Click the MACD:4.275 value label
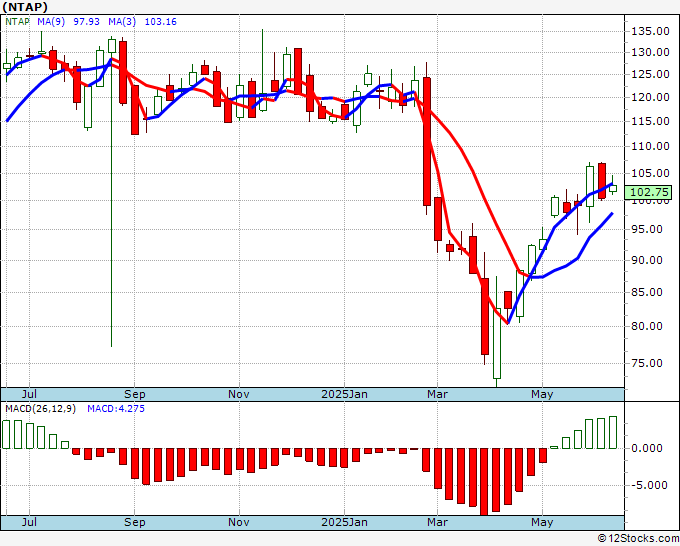 [x=116, y=409]
